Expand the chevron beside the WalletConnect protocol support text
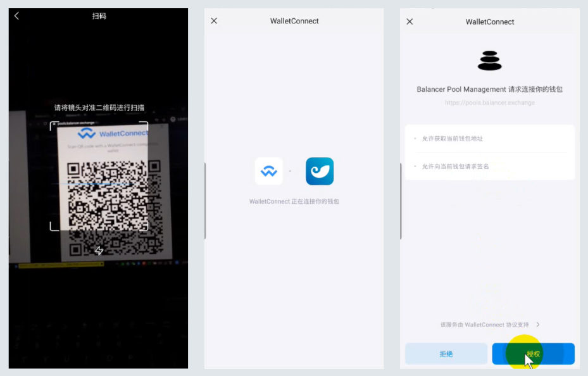The height and width of the screenshot is (376, 588). click(538, 325)
